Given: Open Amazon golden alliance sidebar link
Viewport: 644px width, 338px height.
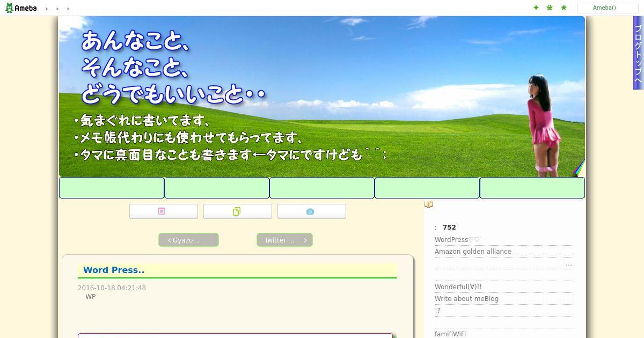Looking at the screenshot, I should [x=473, y=252].
